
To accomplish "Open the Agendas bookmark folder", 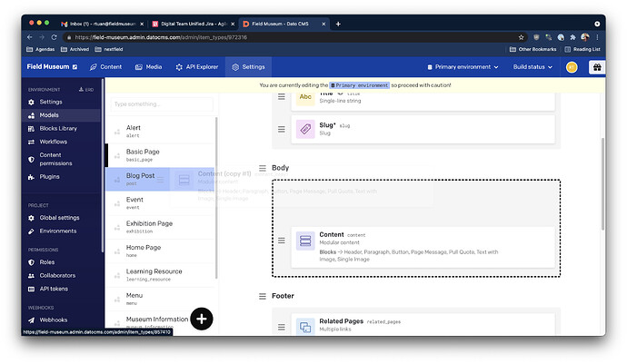I will click(x=40, y=49).
